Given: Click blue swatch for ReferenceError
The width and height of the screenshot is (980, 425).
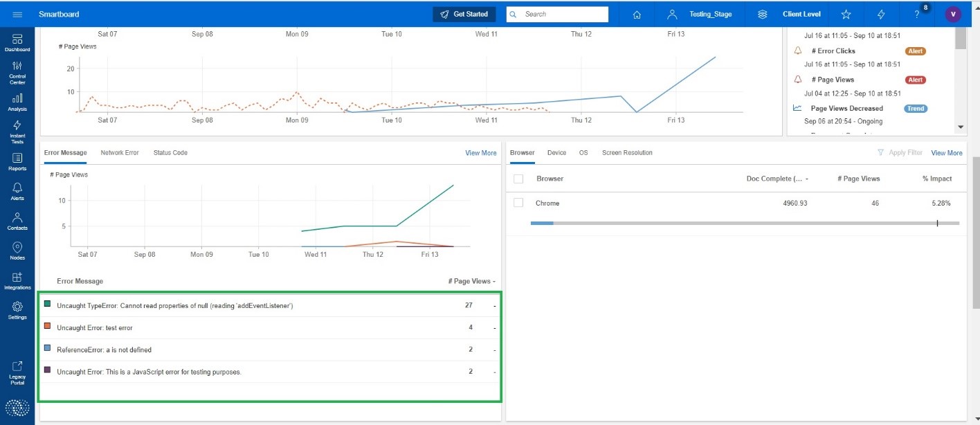Looking at the screenshot, I should pyautogui.click(x=47, y=348).
